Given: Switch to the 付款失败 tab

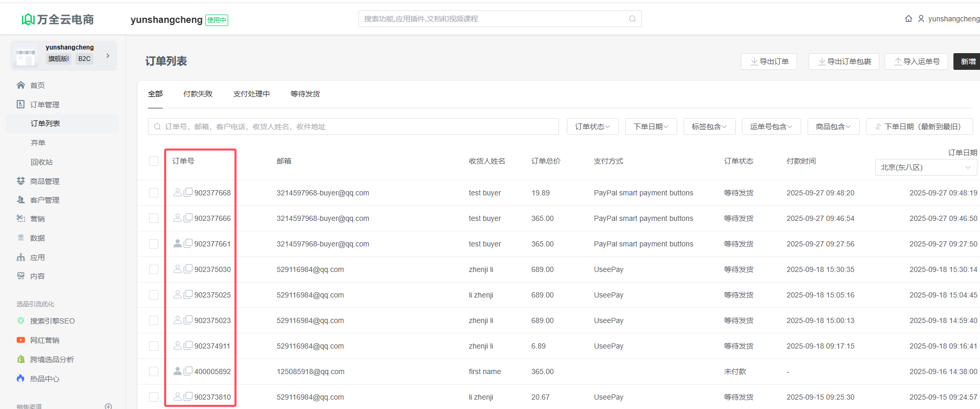Looking at the screenshot, I should (x=198, y=94).
